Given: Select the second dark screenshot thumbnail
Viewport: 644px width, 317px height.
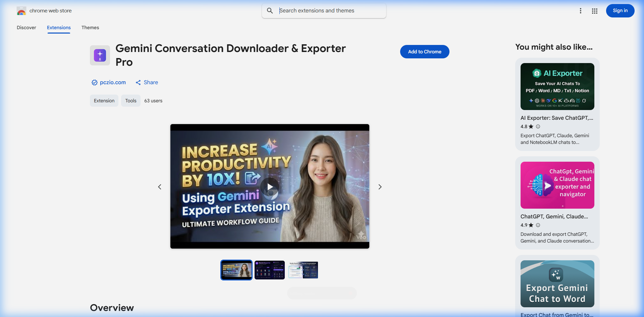Looking at the screenshot, I should pyautogui.click(x=270, y=270).
